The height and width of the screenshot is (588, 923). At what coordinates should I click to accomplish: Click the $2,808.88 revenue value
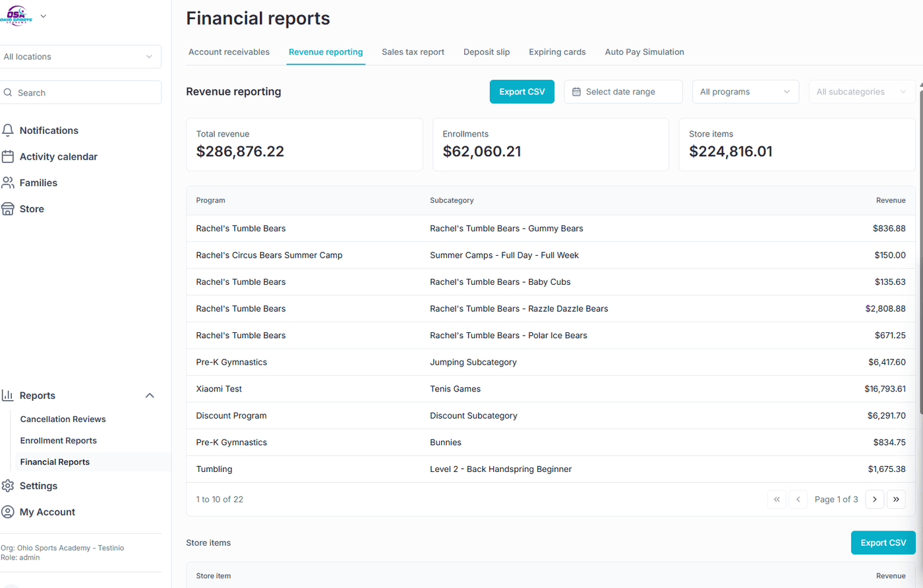885,309
